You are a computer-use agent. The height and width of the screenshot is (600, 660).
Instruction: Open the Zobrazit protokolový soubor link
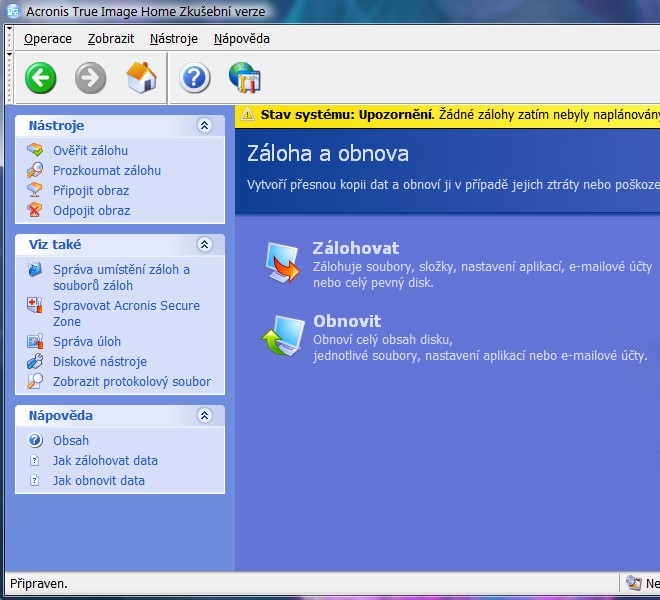pos(132,381)
